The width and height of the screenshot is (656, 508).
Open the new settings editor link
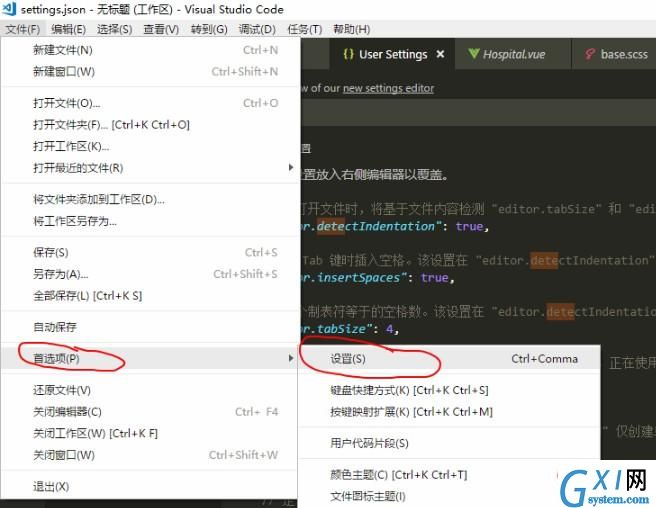point(388,88)
